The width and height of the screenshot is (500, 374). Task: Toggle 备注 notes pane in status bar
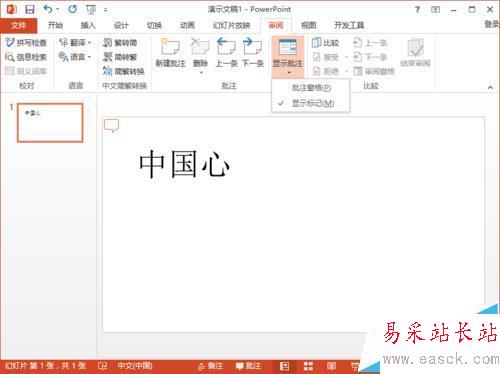coord(210,366)
